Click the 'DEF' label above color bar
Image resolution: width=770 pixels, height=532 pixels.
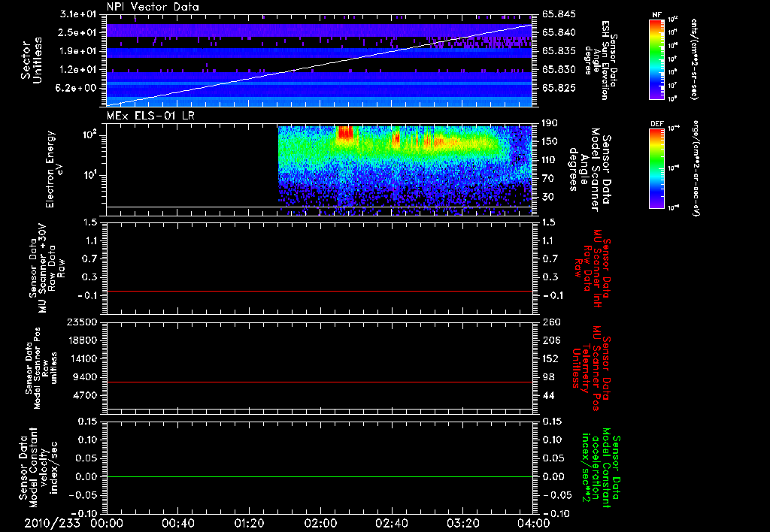click(656, 124)
